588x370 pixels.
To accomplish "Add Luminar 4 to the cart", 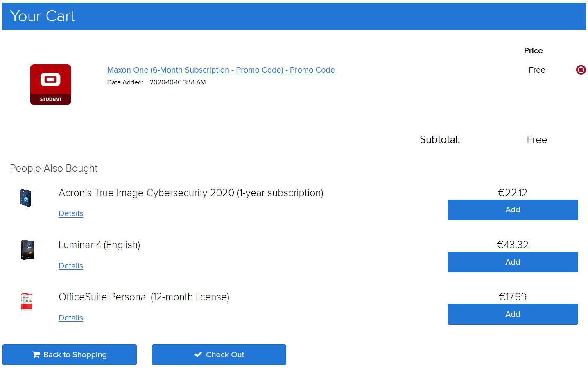I will (x=513, y=262).
